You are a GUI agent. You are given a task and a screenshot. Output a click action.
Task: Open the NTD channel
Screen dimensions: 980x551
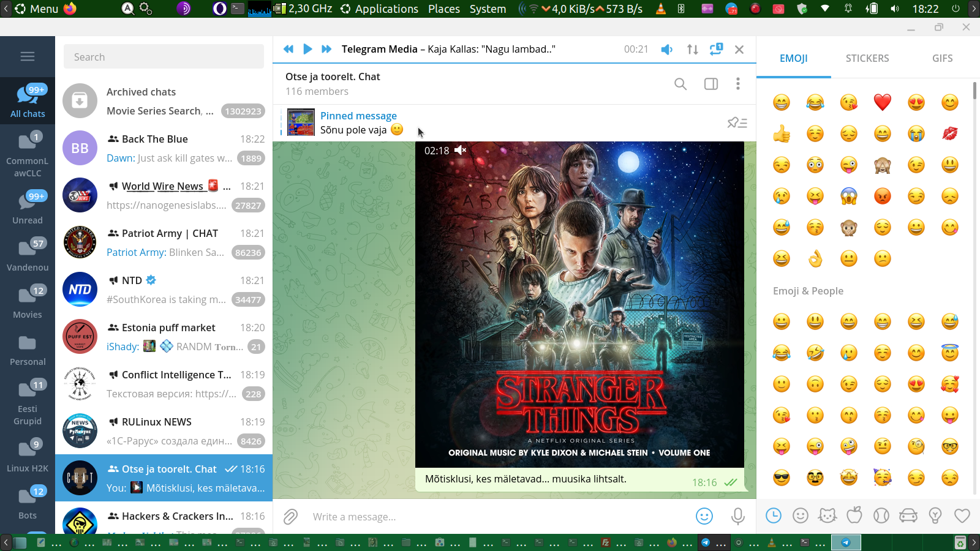click(164, 290)
